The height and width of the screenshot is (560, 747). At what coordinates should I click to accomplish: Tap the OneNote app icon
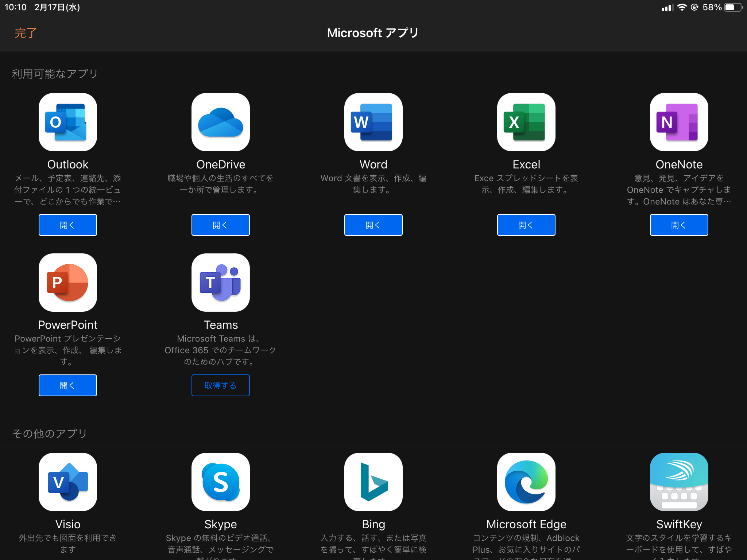pos(679,122)
